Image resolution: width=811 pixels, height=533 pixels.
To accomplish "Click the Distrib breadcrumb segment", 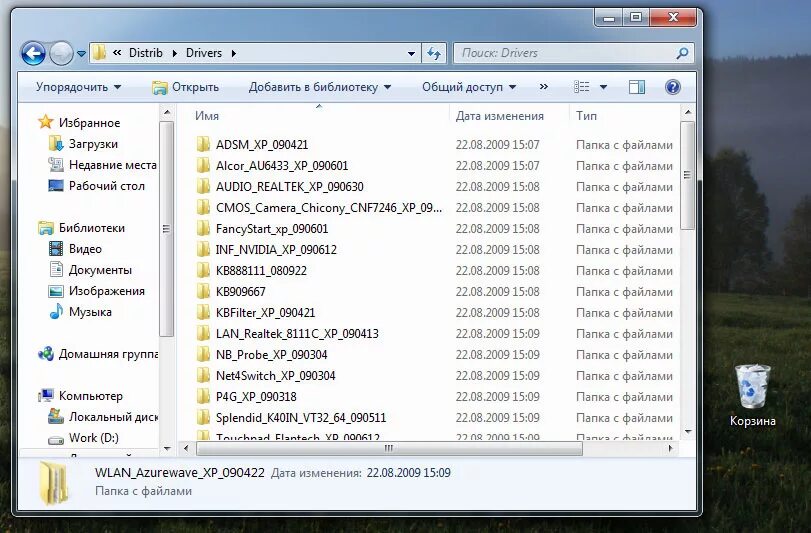I will pos(145,53).
